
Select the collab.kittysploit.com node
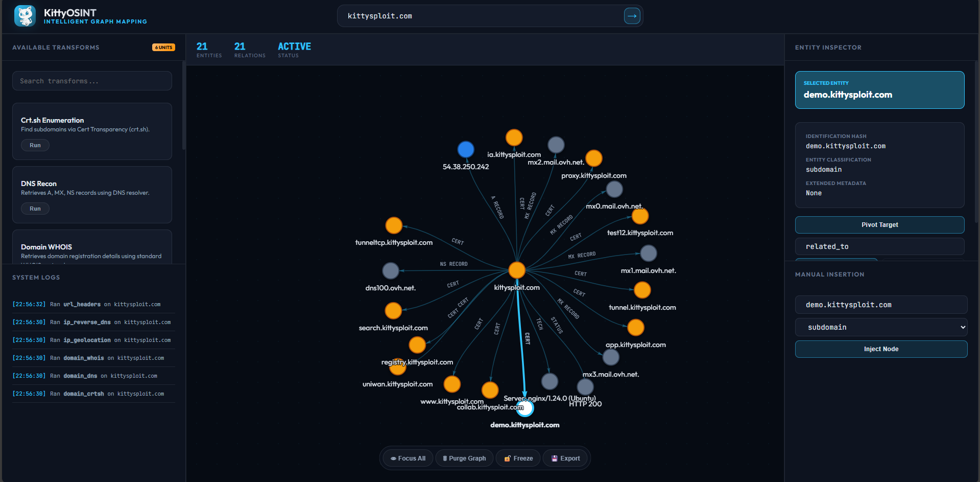click(490, 390)
